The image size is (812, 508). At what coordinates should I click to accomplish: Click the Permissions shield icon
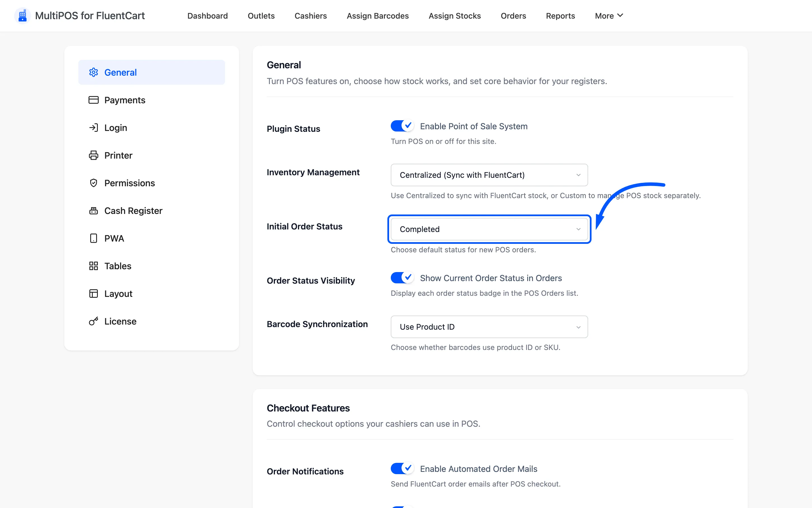point(93,183)
